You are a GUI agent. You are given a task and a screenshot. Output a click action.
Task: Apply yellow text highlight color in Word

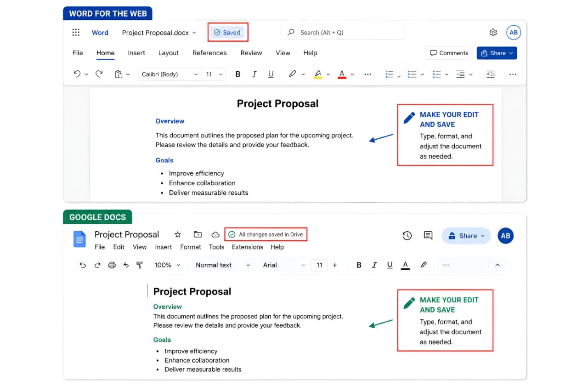[318, 74]
